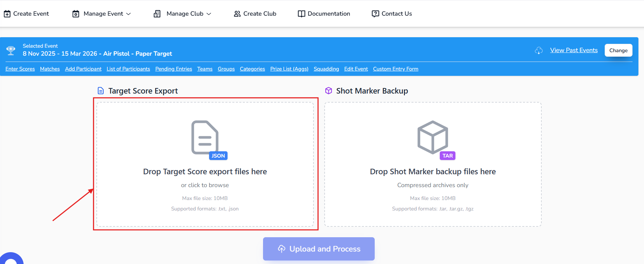
Task: Open the Enter Scores link
Action: (x=20, y=69)
